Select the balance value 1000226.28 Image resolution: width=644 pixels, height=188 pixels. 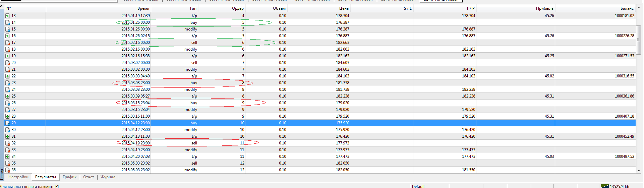[x=624, y=36]
